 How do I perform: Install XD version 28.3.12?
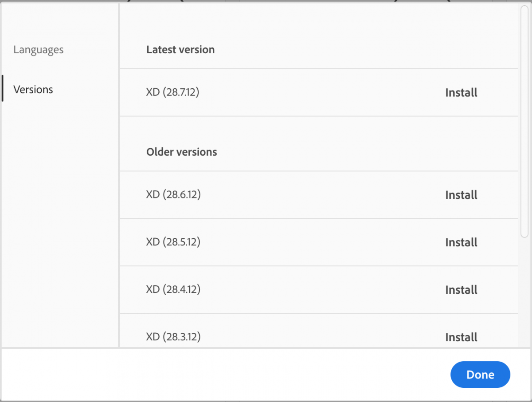[461, 338]
